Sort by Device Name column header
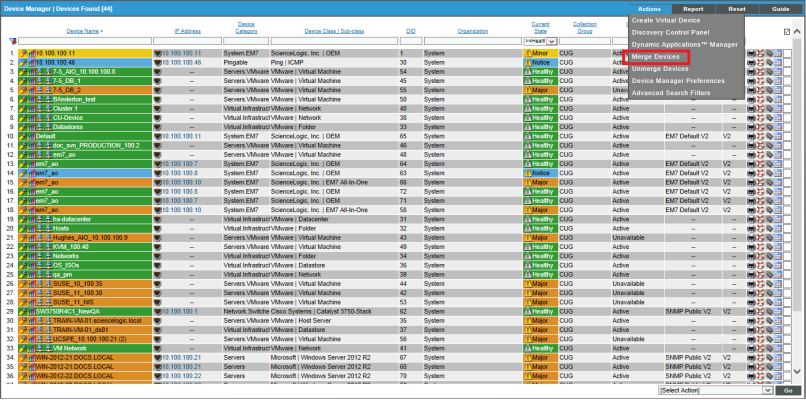Viewport: 806px width, 400px height. click(83, 31)
